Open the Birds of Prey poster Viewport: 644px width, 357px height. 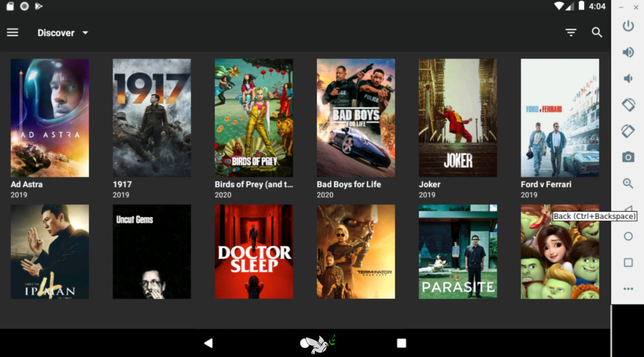pyautogui.click(x=254, y=118)
